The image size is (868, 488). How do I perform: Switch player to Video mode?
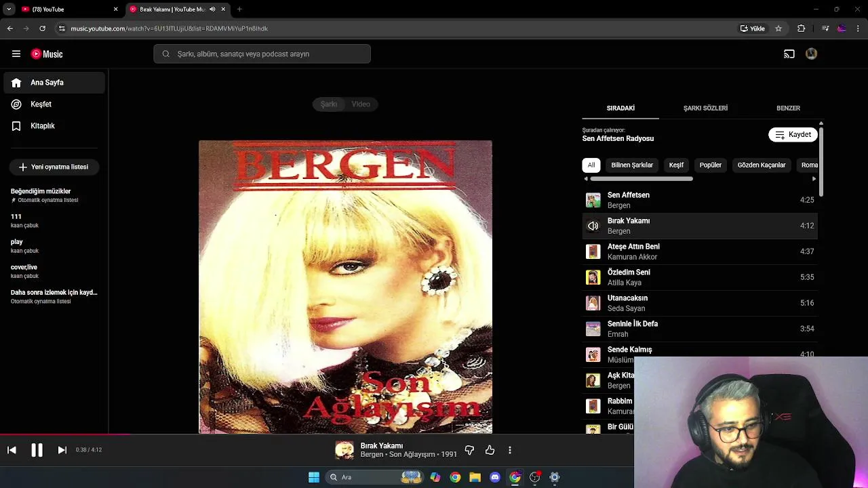[361, 104]
